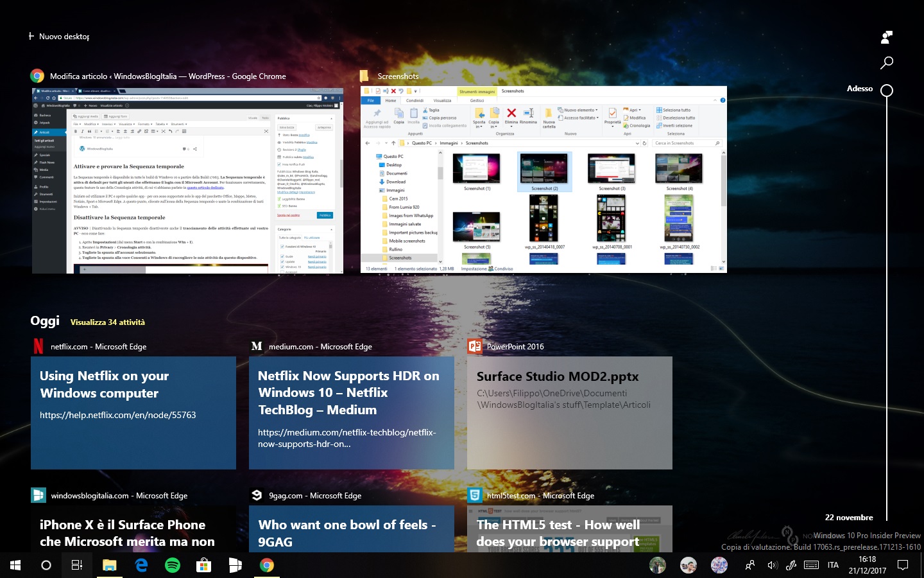Select Immagini in the Explorer navigation tree
The image size is (924, 578).
click(391, 190)
